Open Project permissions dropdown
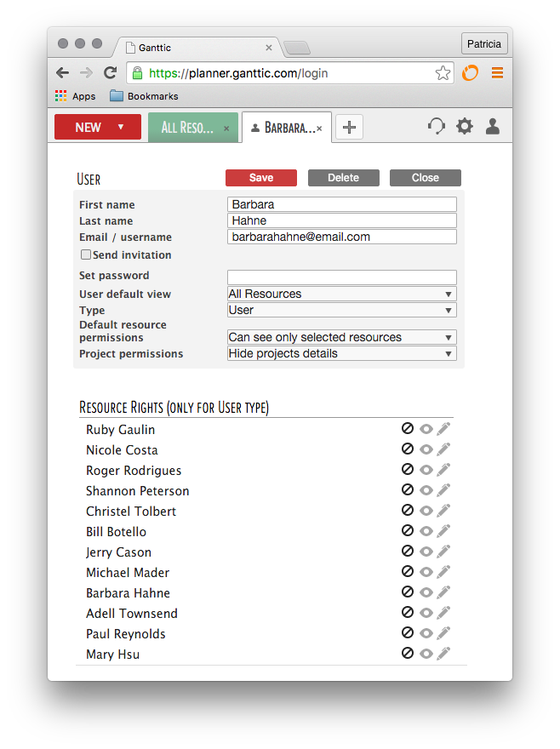560x749 pixels. click(x=341, y=353)
